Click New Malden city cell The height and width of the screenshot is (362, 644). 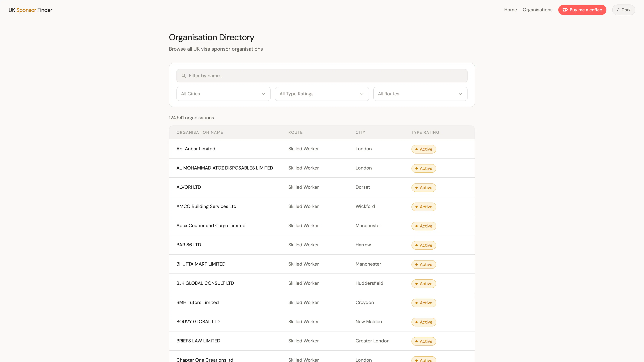pos(369,322)
